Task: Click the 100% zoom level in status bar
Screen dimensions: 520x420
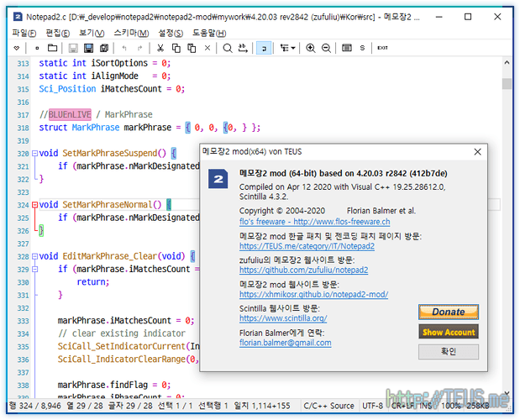Action: point(450,406)
